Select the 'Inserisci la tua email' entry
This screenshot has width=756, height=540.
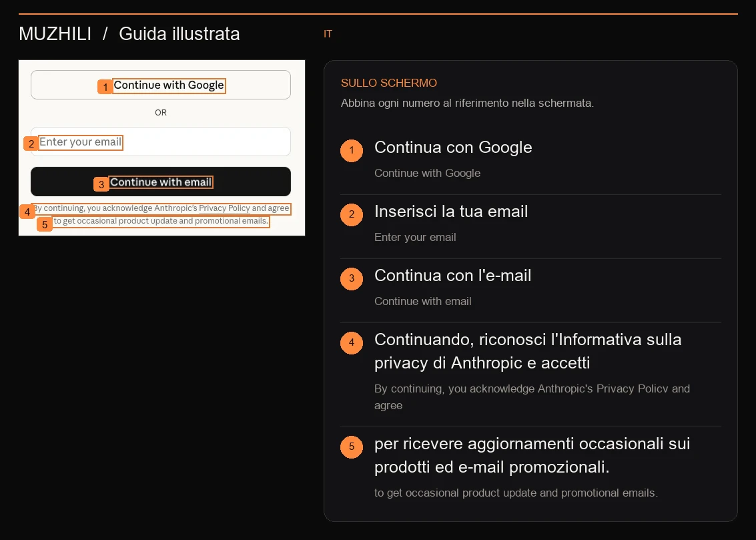tap(531, 224)
